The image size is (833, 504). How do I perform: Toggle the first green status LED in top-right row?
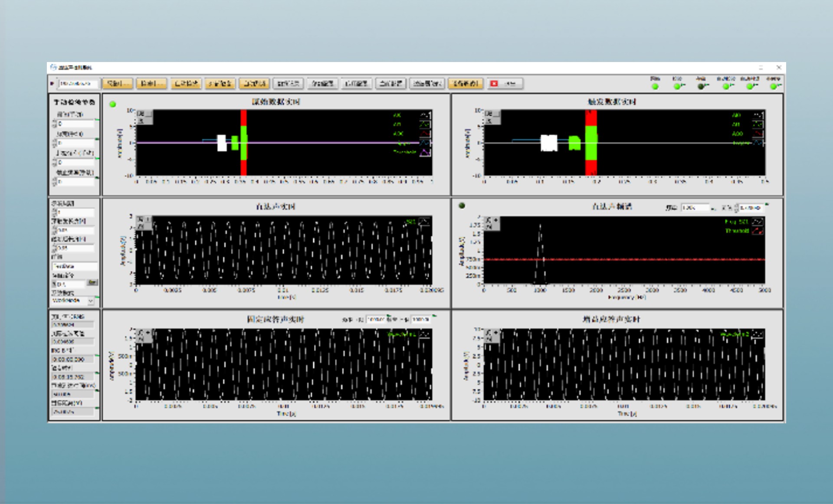pos(655,87)
